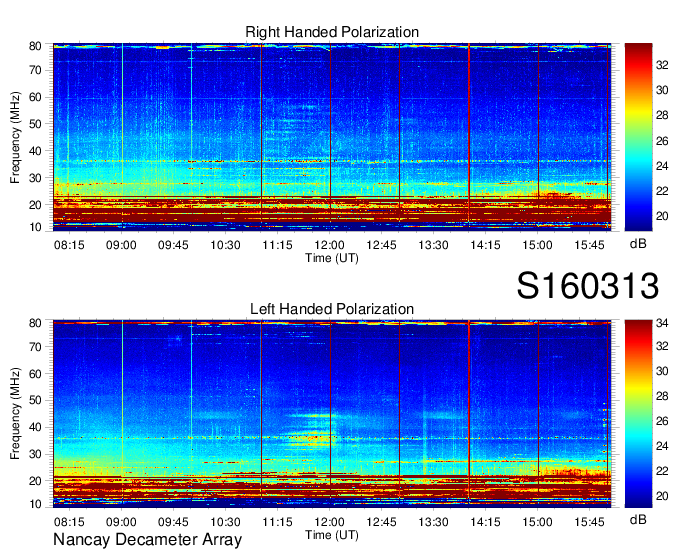The width and height of the screenshot is (680, 552).
Task: Click the "60" frequency tick of Left Handed plot
Action: (35, 374)
